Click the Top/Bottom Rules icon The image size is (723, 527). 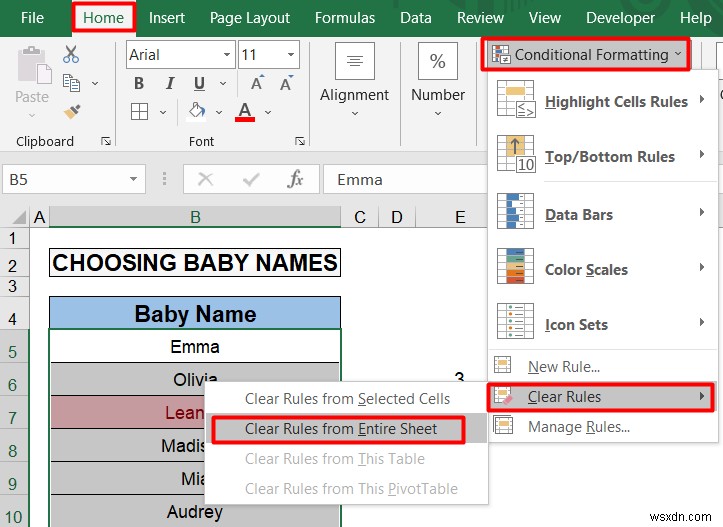(x=516, y=154)
